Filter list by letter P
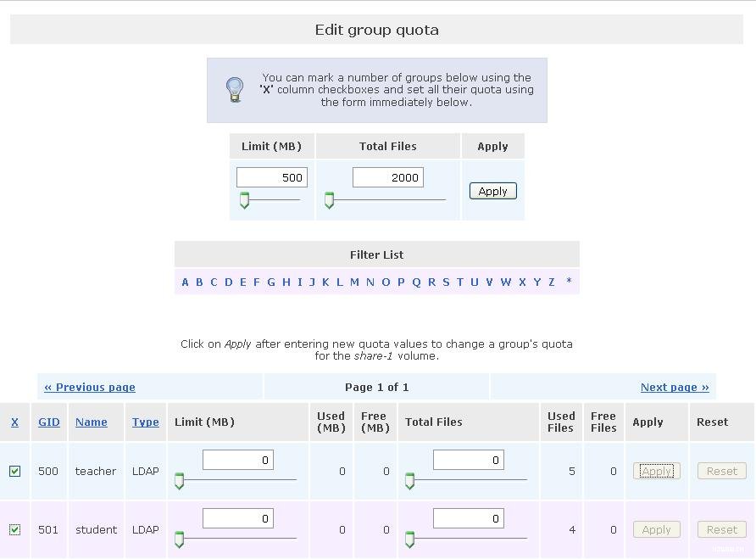The width and height of the screenshot is (756, 559). pyautogui.click(x=401, y=282)
